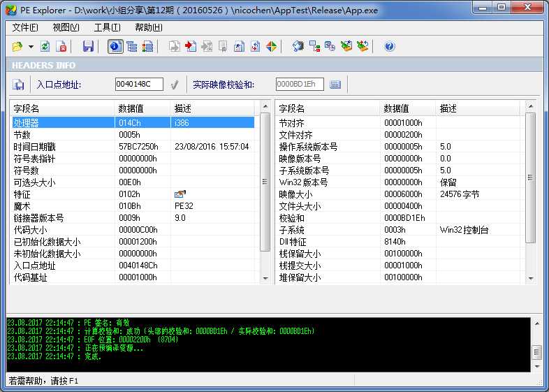Click the log line with EOF 位置
Screen dimensions: 549x392
[93, 340]
